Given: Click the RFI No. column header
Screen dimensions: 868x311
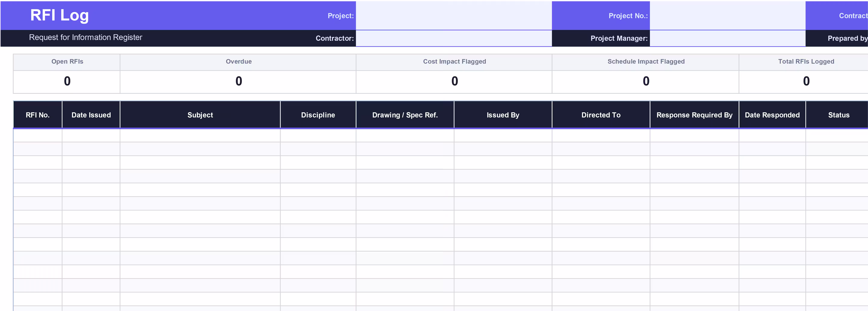Looking at the screenshot, I should tap(38, 115).
